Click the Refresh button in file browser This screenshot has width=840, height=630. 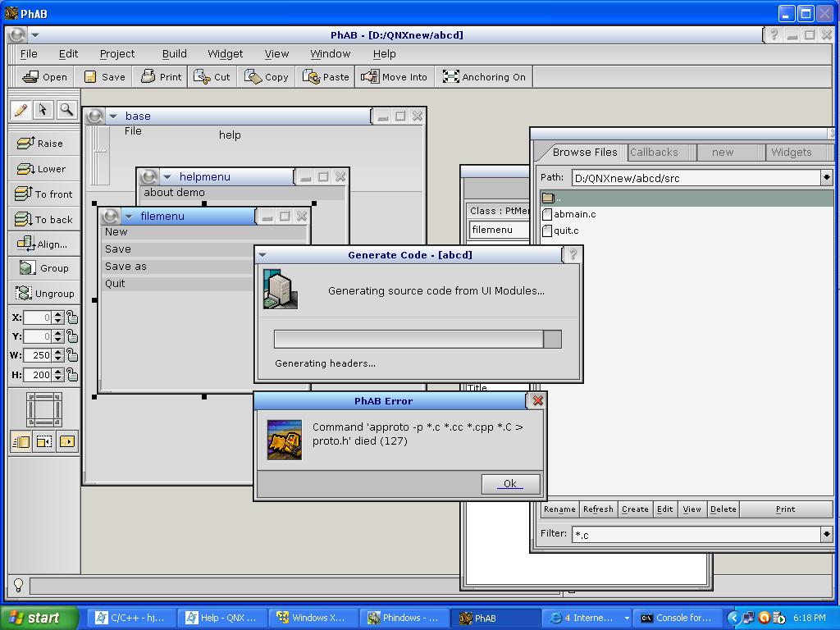598,509
